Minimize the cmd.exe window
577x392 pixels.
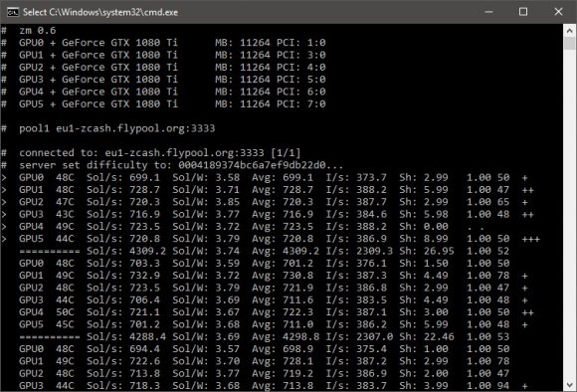[488, 12]
